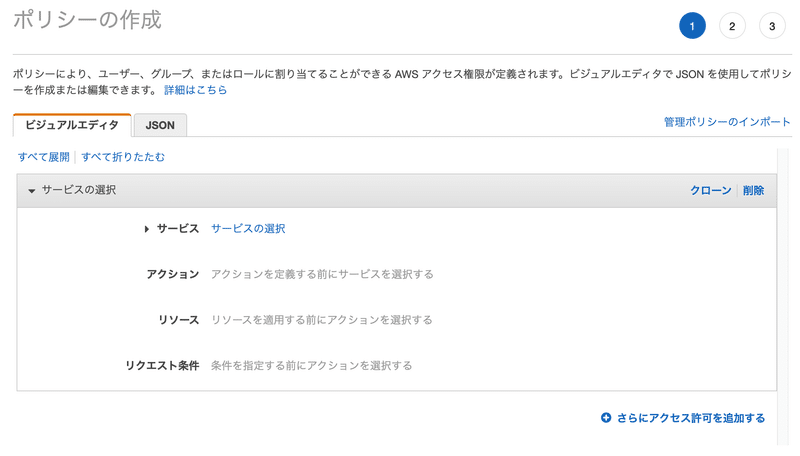Click 管理ポリシーのインポート link
This screenshot has height=456, width=800.
[x=727, y=122]
